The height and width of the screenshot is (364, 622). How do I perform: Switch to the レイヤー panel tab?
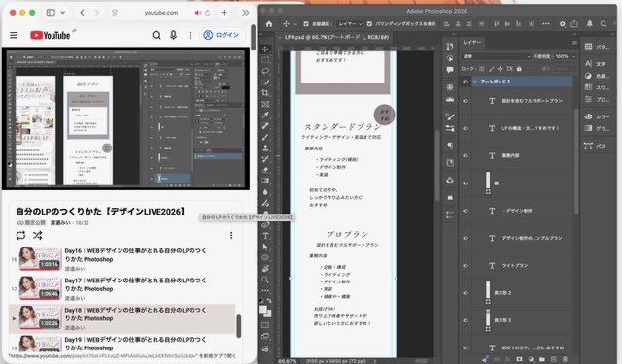coord(472,42)
